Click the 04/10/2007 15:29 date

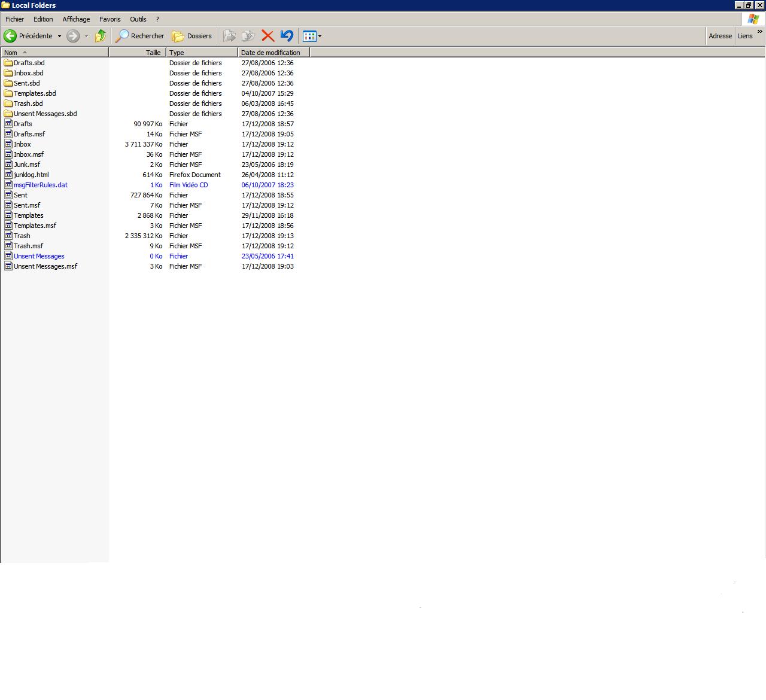pyautogui.click(x=268, y=93)
